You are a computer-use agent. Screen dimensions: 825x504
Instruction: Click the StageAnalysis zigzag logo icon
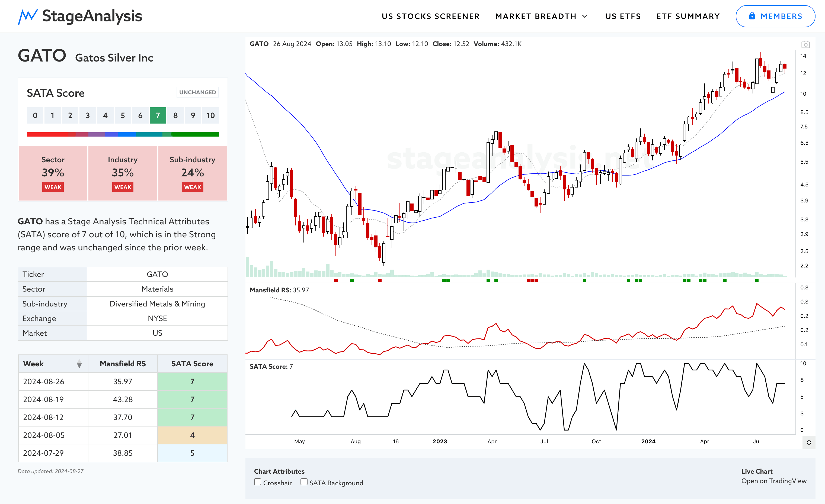27,16
